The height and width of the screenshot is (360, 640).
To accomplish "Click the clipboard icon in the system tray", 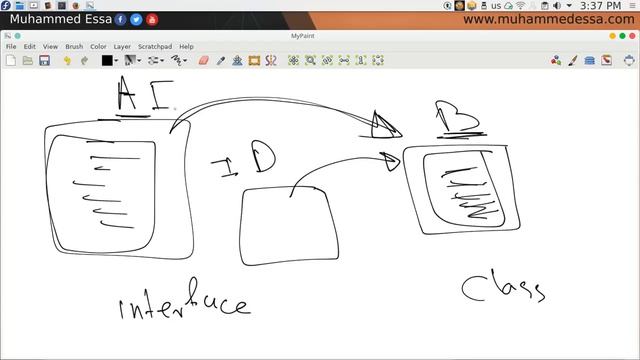I will pyautogui.click(x=544, y=6).
